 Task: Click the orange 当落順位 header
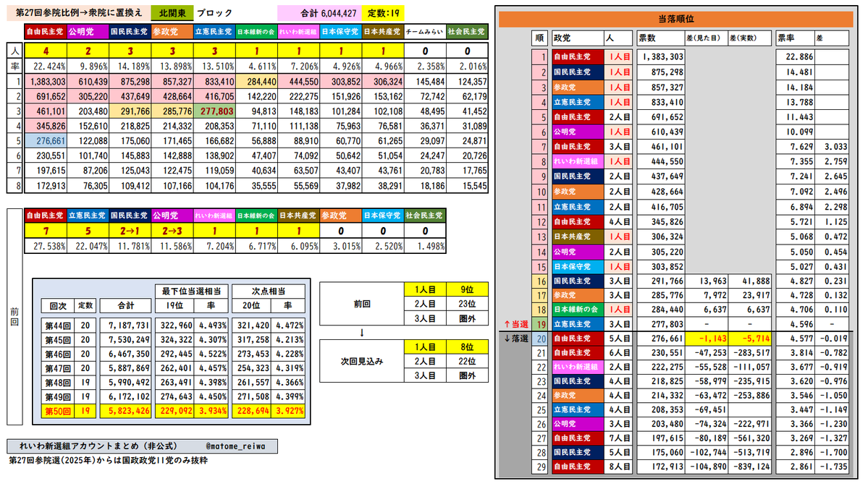[675, 20]
